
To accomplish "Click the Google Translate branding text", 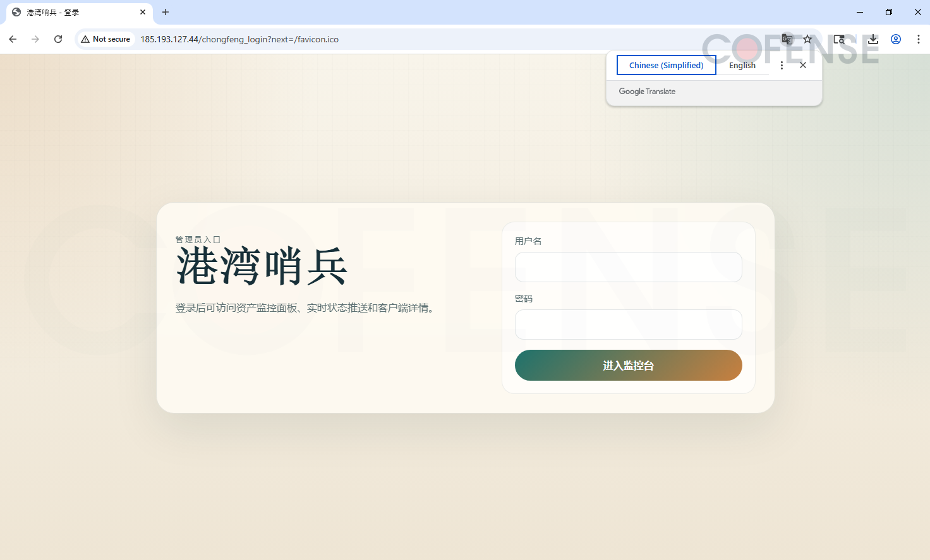I will 647,92.
